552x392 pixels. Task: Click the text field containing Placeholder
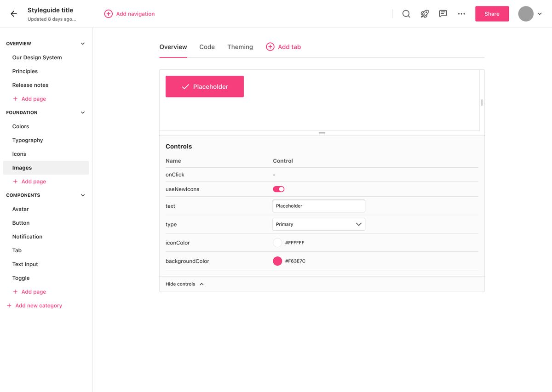pyautogui.click(x=319, y=206)
